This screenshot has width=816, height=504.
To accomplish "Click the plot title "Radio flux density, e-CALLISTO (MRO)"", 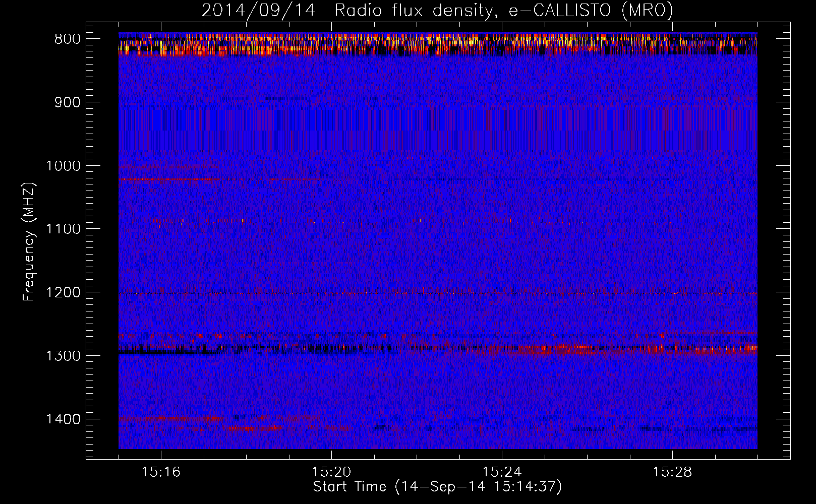I will pos(504,11).
